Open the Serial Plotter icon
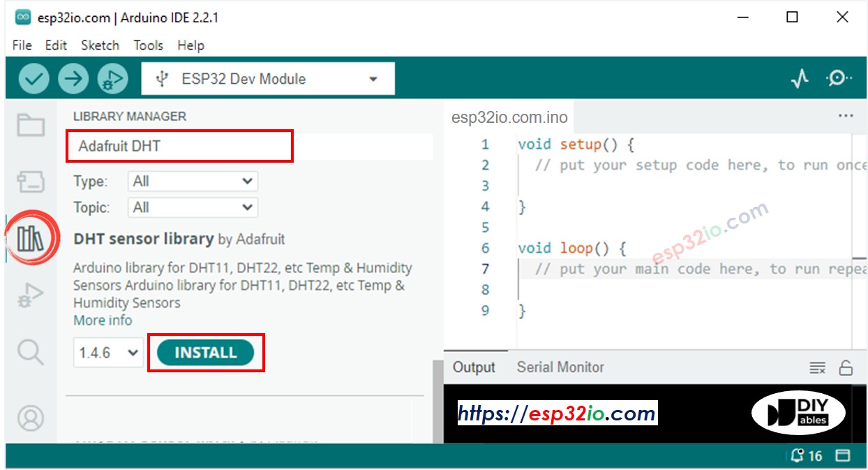The height and width of the screenshot is (470, 868). pyautogui.click(x=800, y=78)
